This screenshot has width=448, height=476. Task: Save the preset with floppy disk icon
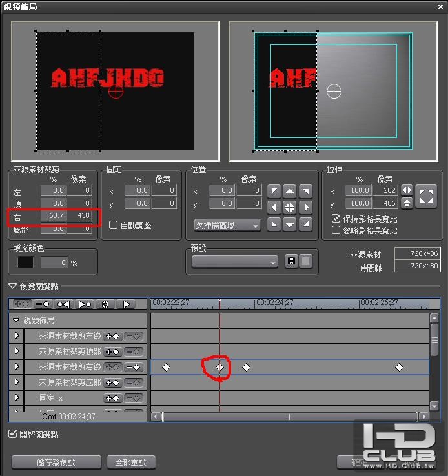(291, 261)
